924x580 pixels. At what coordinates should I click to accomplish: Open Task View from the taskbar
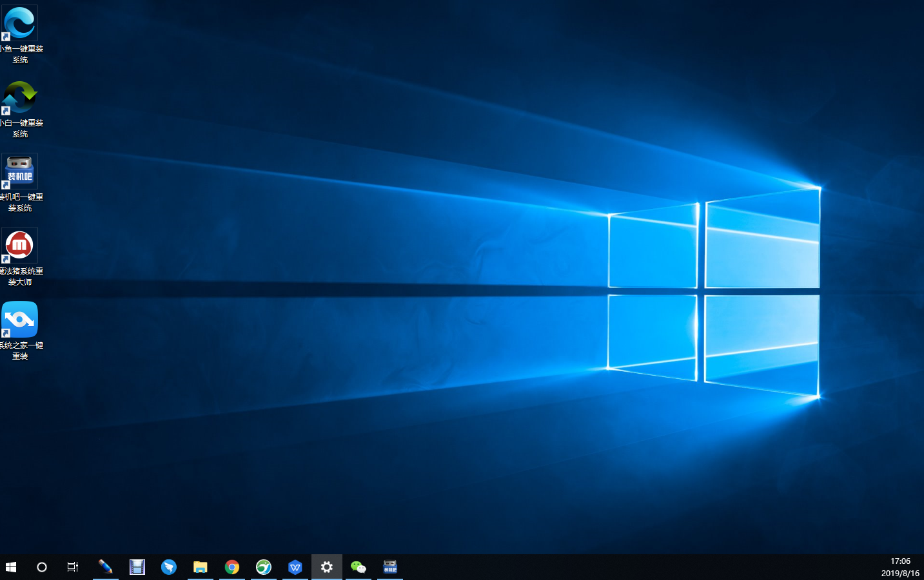tap(73, 567)
